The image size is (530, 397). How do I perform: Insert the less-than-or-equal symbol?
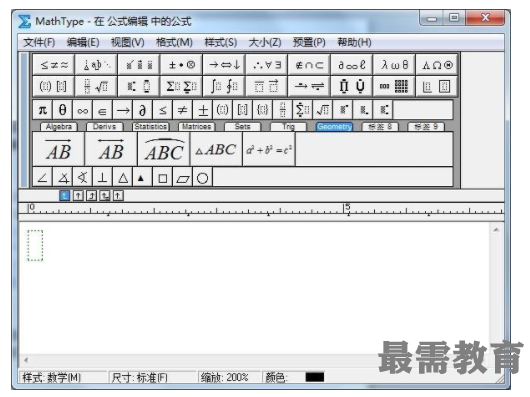click(163, 110)
